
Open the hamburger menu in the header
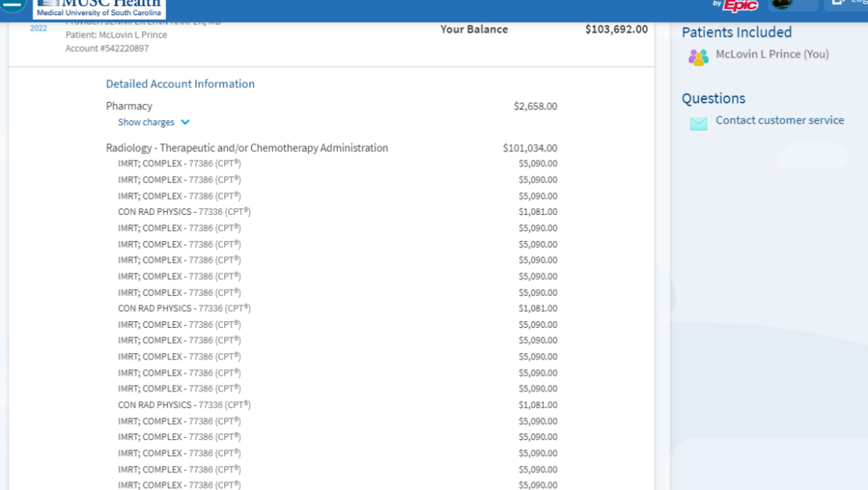coord(12,6)
